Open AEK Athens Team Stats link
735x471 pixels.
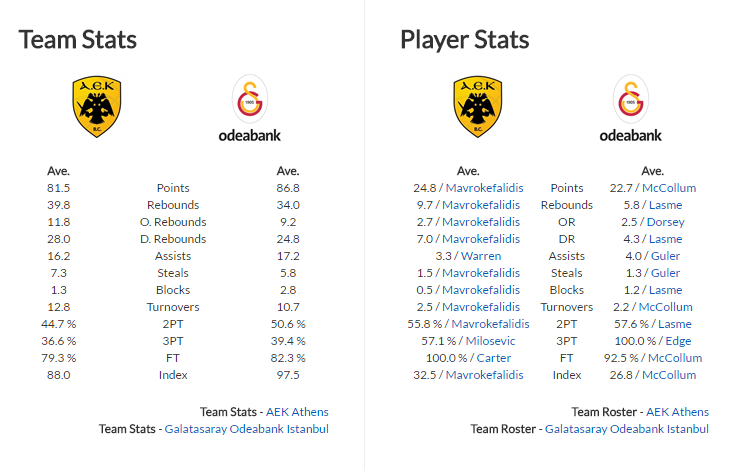coord(297,412)
